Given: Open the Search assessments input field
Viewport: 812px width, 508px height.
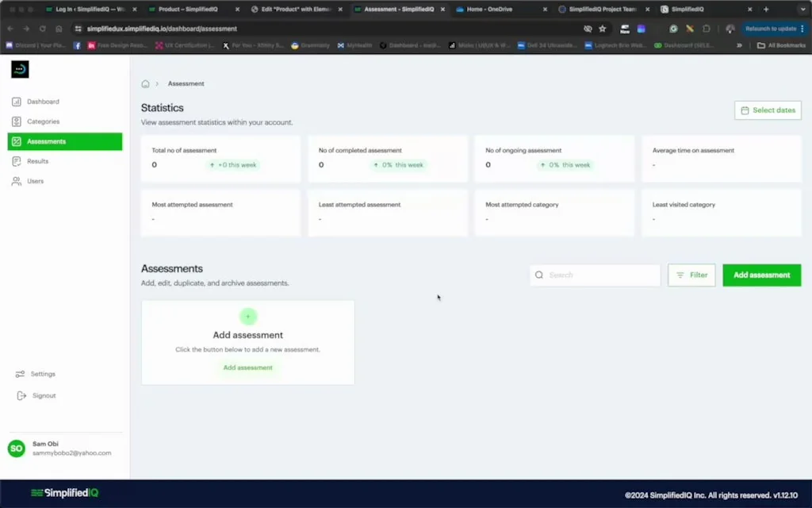Looking at the screenshot, I should coord(595,275).
